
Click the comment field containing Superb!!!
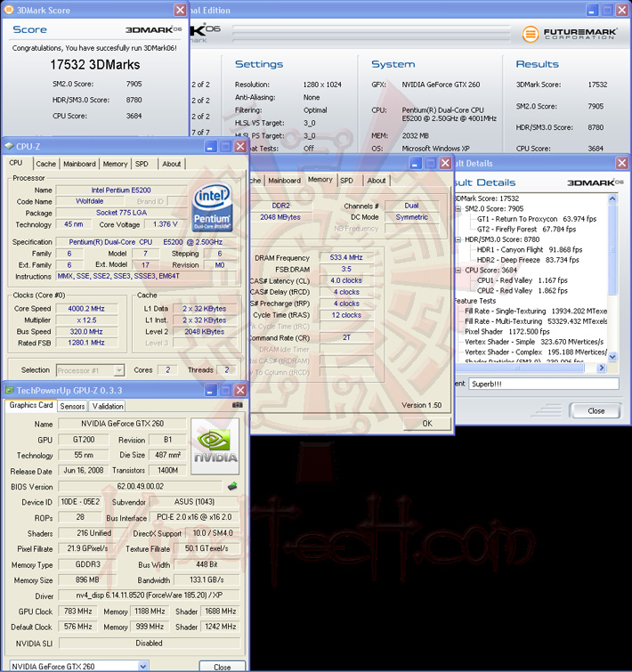pyautogui.click(x=544, y=384)
